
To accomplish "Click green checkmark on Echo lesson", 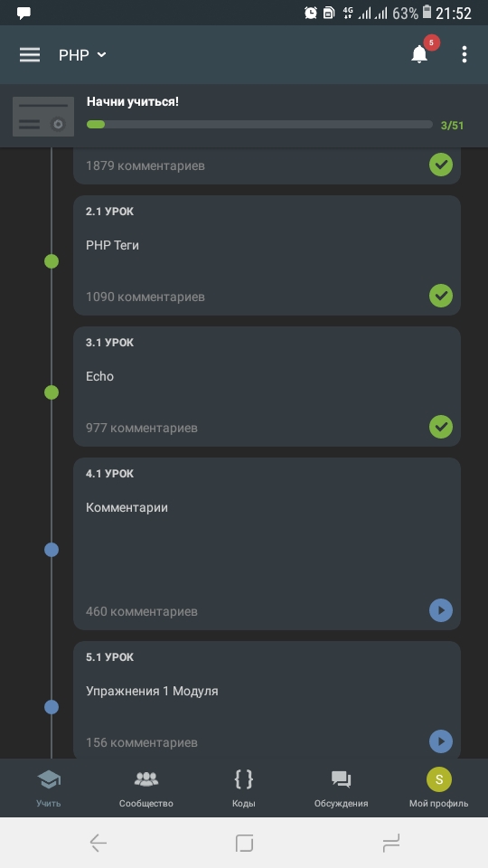I will tap(441, 427).
